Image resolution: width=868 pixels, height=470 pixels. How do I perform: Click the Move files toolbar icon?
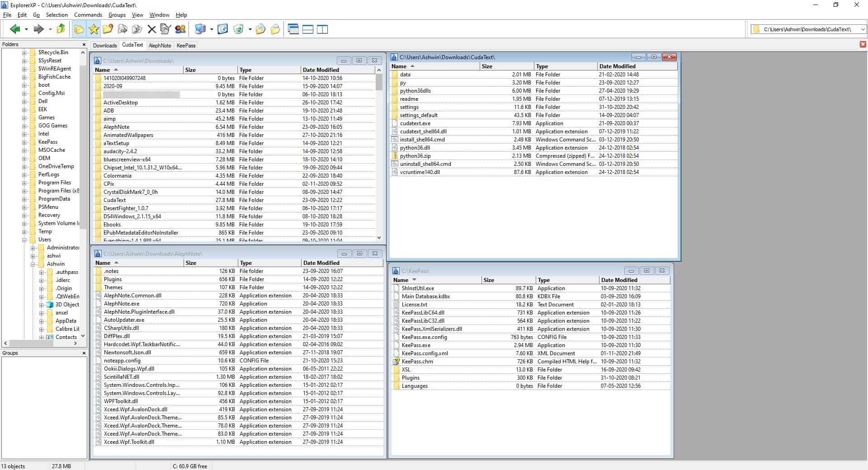pos(137,29)
